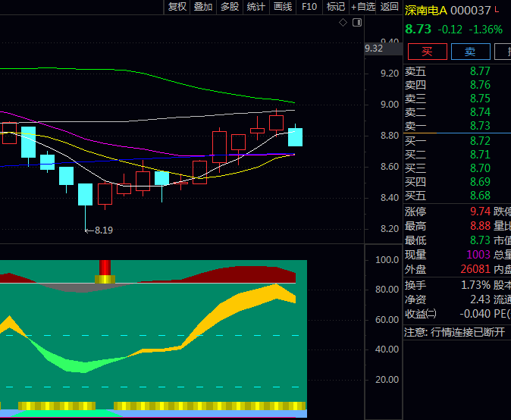Open the 多股 multi-stock view
The height and width of the screenshot is (420, 511).
pyautogui.click(x=230, y=7)
